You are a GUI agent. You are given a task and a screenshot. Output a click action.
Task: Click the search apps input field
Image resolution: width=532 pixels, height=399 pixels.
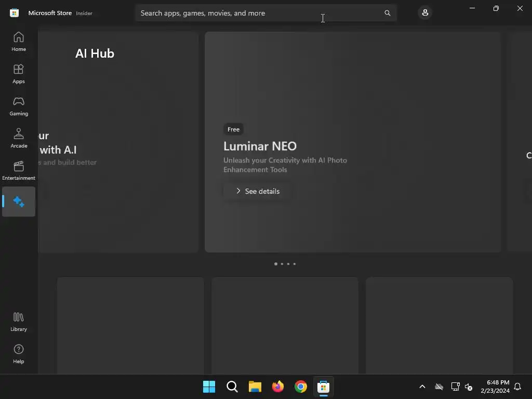click(x=265, y=13)
